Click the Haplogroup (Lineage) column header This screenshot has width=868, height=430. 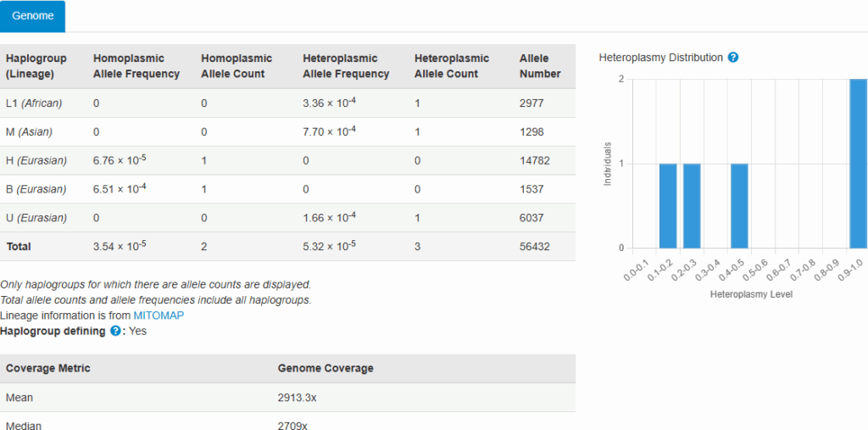31,66
